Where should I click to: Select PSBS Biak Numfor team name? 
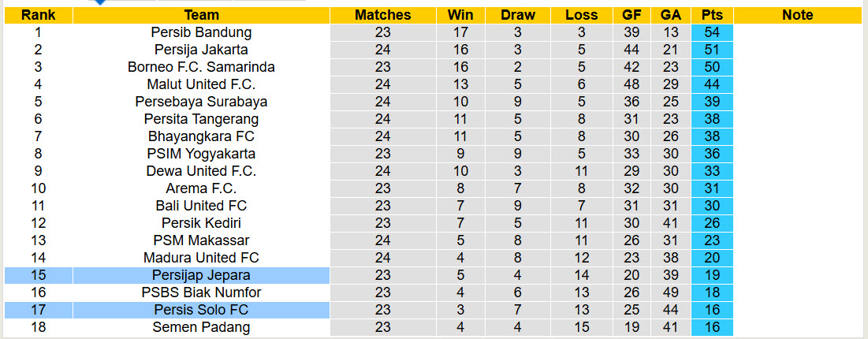pos(201,292)
